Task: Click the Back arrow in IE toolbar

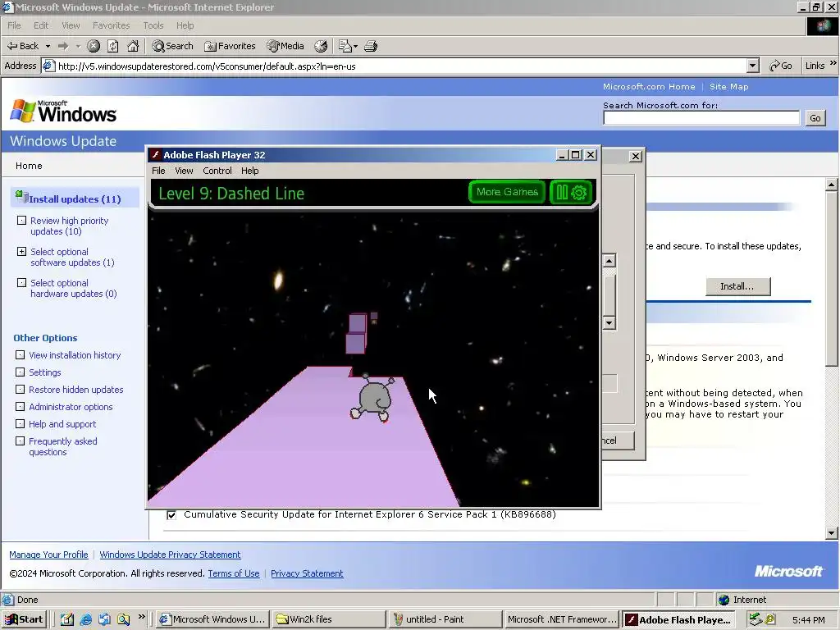Action: 22,46
